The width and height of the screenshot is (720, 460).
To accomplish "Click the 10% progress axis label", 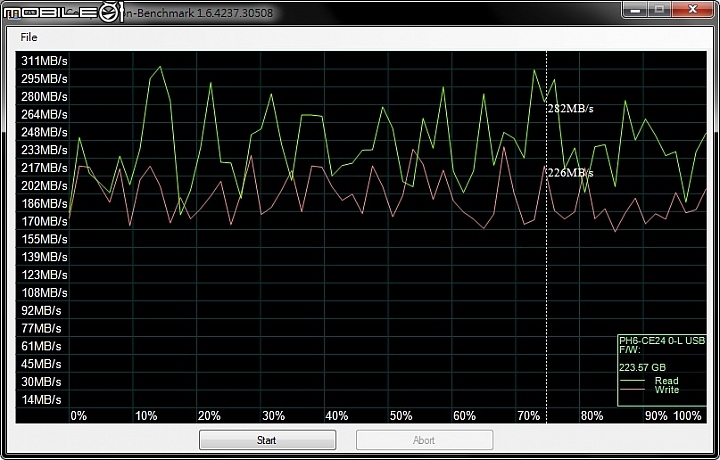I will (x=146, y=416).
